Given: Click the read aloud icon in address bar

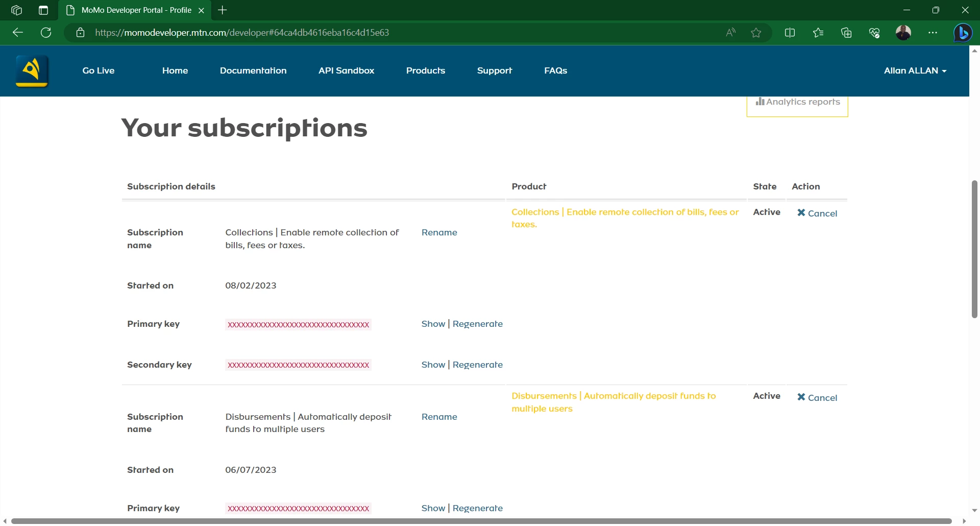Looking at the screenshot, I should pyautogui.click(x=730, y=33).
